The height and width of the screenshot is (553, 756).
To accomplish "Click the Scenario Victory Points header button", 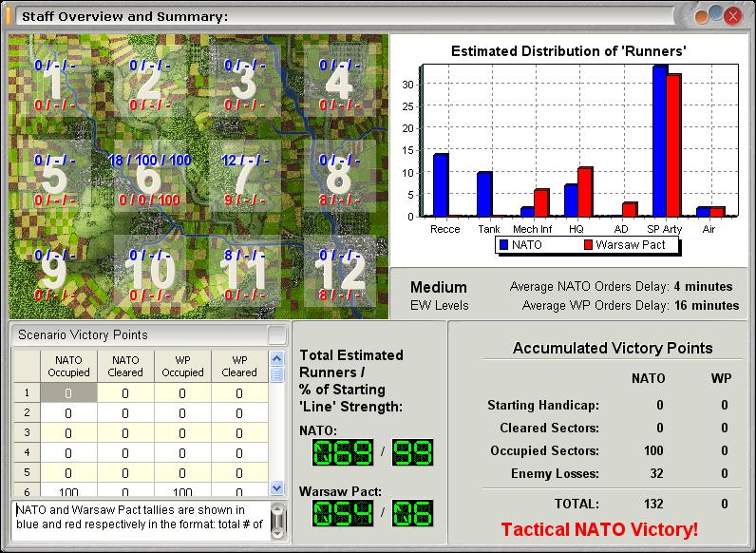I will coord(277,334).
